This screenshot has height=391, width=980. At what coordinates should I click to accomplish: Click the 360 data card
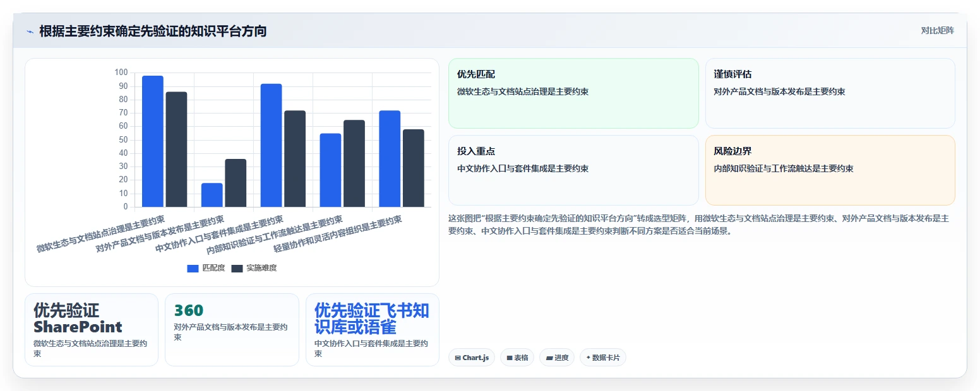(232, 330)
